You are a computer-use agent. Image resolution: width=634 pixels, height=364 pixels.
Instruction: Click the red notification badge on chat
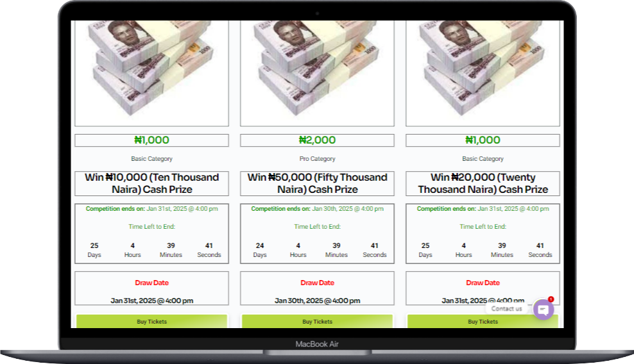(x=551, y=299)
